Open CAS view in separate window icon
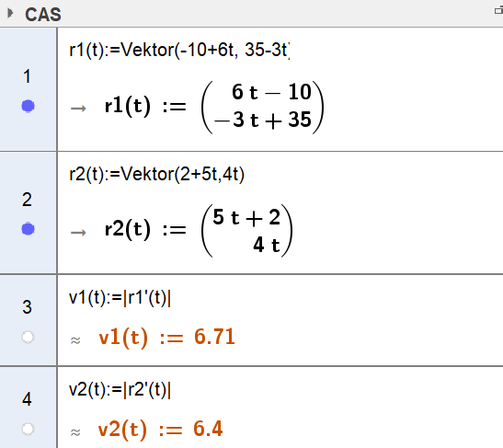503x448 pixels. click(498, 11)
